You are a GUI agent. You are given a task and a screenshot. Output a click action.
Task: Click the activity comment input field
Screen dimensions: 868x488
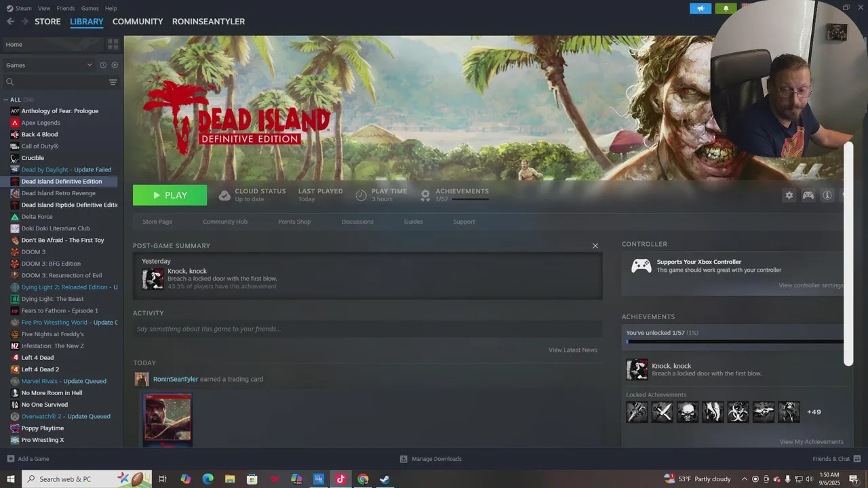click(x=368, y=329)
